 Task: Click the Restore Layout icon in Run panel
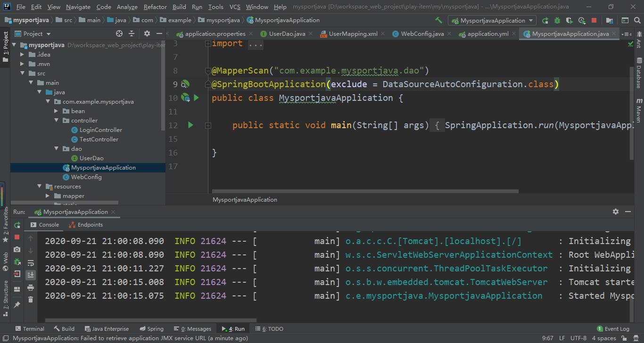[17, 289]
